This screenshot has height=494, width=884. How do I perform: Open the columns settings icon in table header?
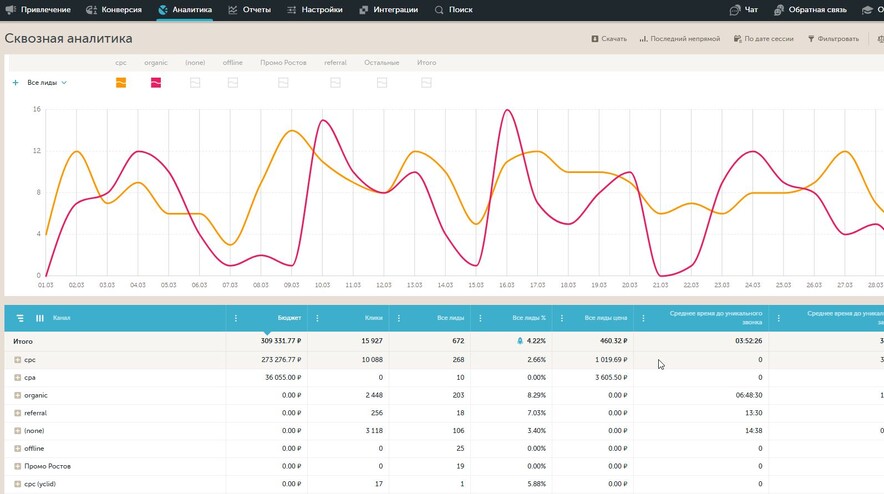(x=40, y=318)
